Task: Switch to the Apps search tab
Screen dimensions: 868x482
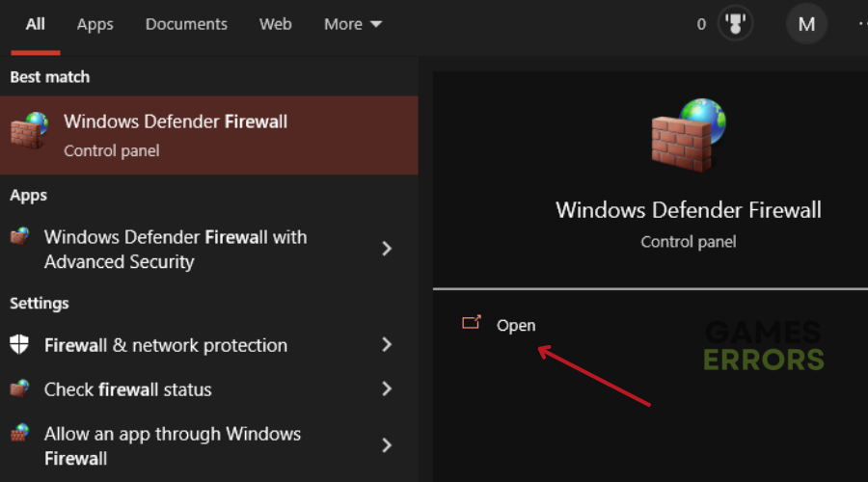Action: click(95, 24)
